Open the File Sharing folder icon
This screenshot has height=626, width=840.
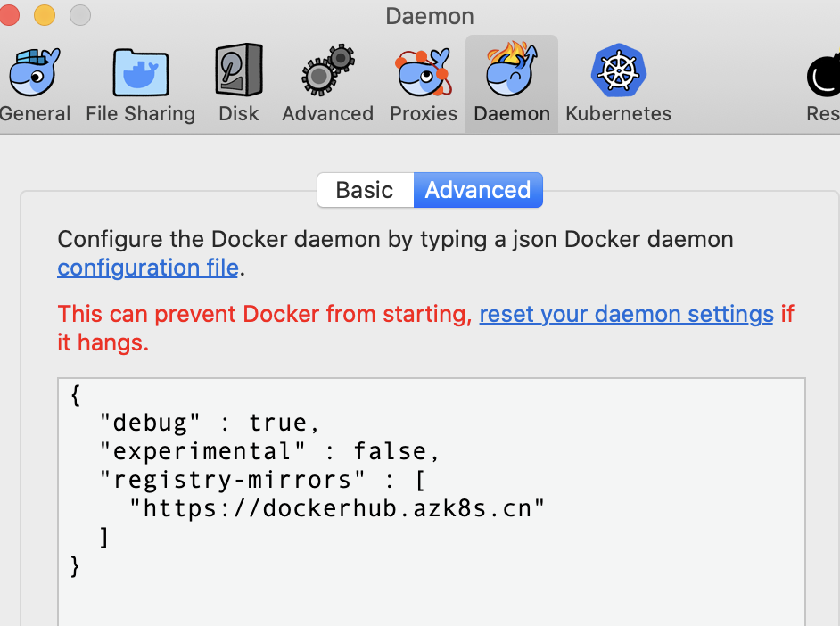140,73
